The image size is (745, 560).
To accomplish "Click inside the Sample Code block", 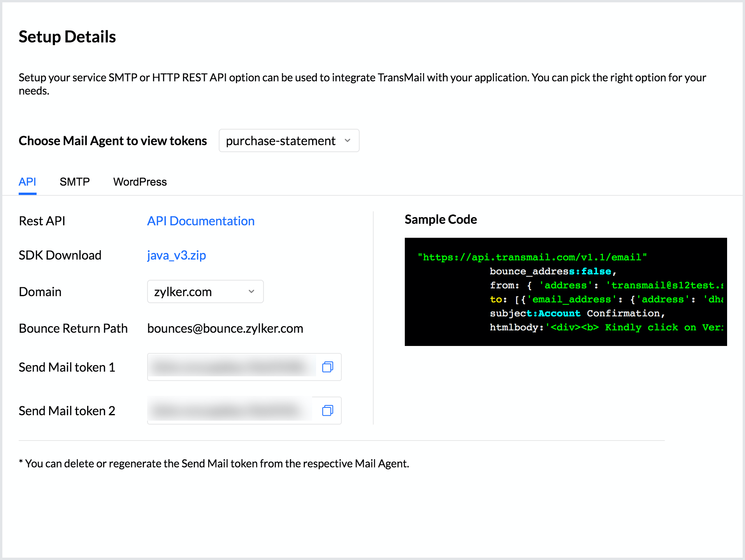I will (566, 292).
